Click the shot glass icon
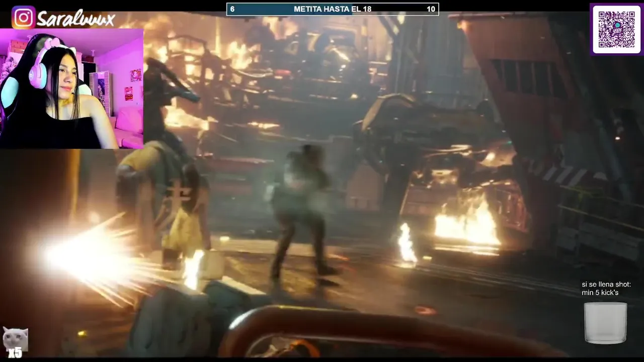This screenshot has width=644, height=362. tap(605, 323)
